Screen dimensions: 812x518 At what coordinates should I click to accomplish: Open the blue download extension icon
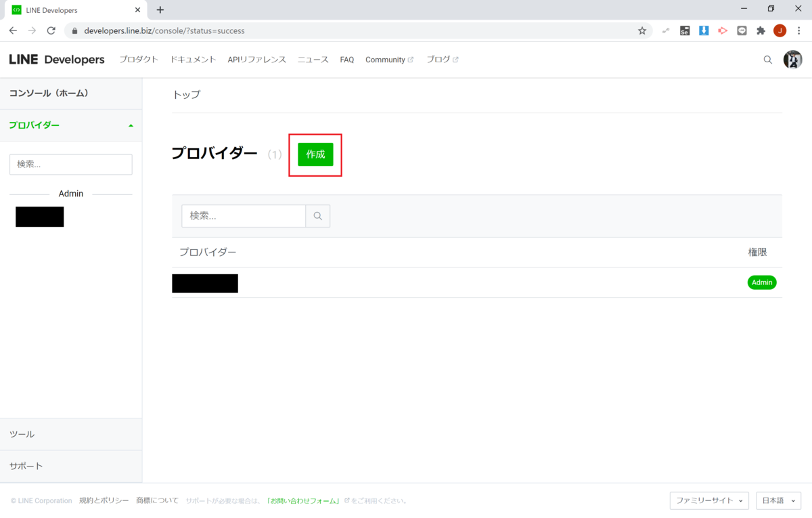click(704, 30)
